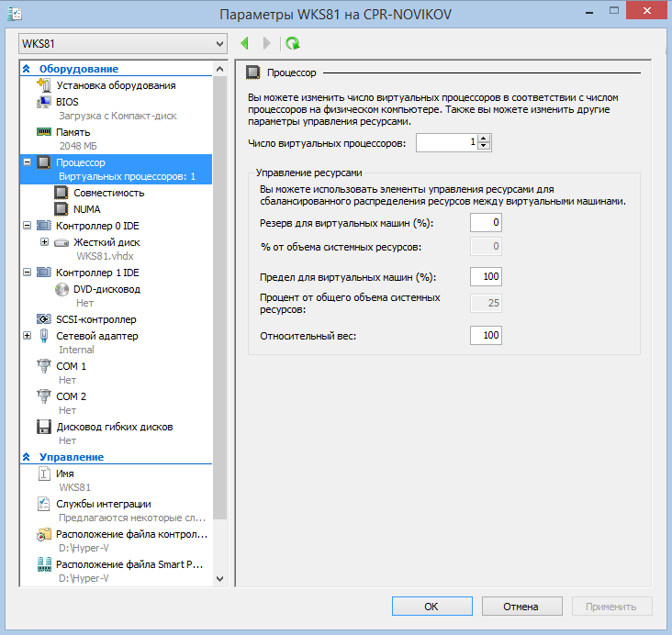Viewport: 672px width, 635px height.
Task: Click the Отмена cancel button
Action: [521, 607]
